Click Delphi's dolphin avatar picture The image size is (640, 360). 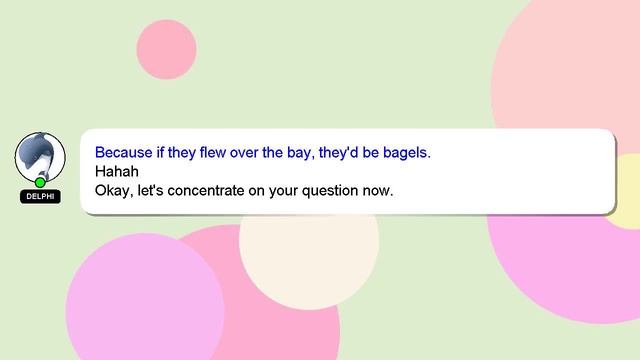[40, 157]
